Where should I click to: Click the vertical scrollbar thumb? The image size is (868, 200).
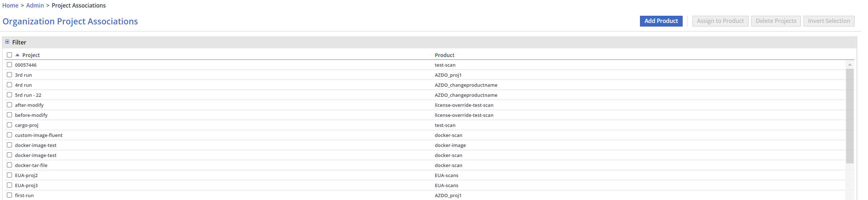click(849, 116)
